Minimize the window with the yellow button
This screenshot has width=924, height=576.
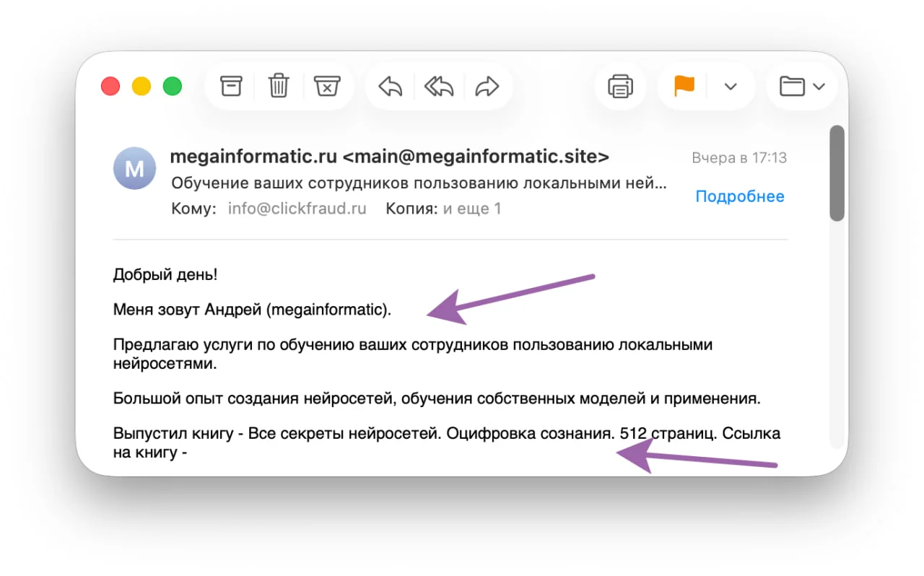click(141, 87)
